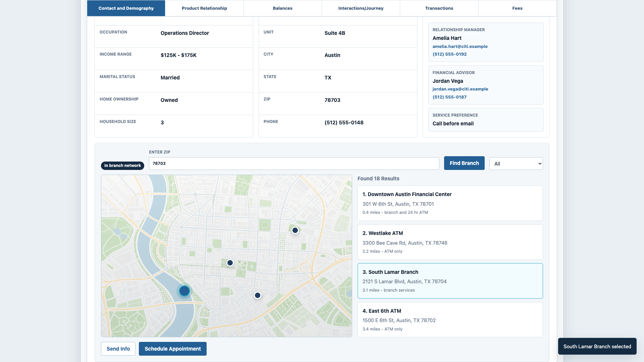Click the (512) 555-0148 phone value

pos(344,122)
